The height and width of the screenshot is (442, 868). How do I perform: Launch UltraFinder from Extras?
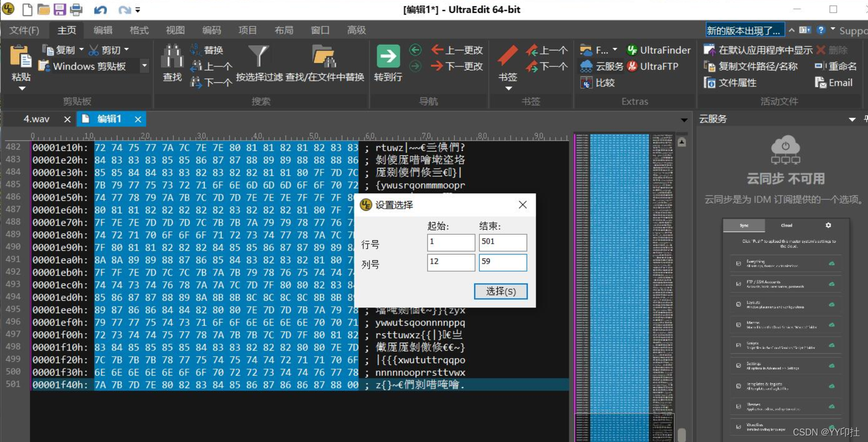coord(659,50)
